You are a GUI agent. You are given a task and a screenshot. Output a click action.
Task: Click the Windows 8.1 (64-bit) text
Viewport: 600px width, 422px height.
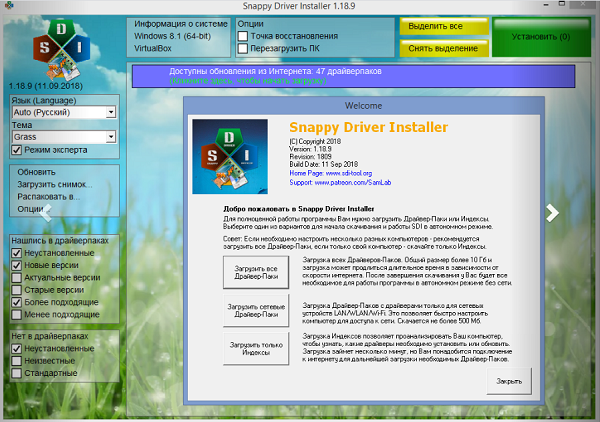172,36
